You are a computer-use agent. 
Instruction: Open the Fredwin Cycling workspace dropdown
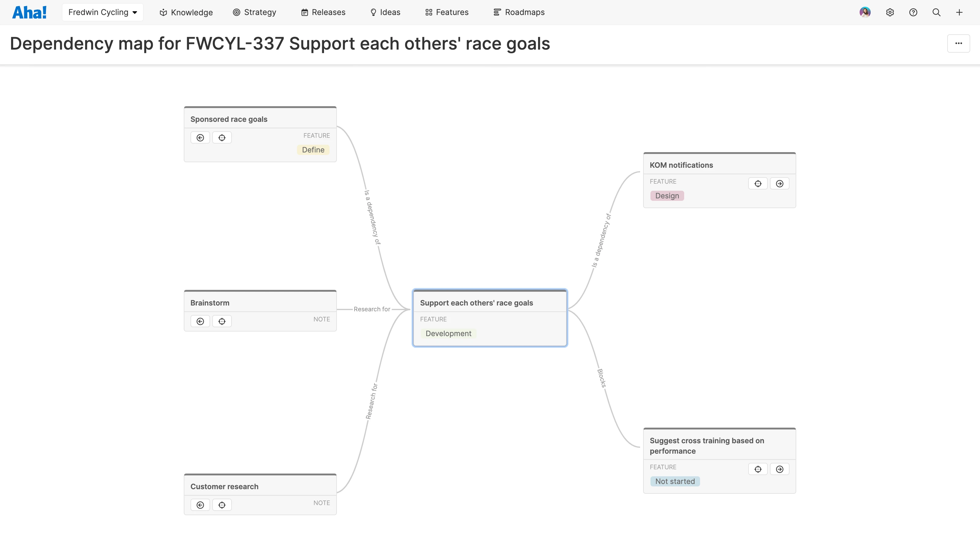point(102,12)
